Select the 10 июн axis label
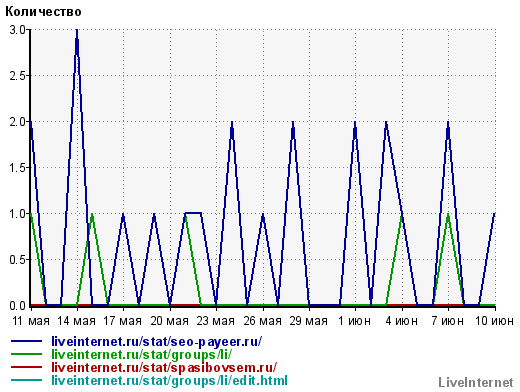Screen dimensions: 520x392 (x=494, y=321)
